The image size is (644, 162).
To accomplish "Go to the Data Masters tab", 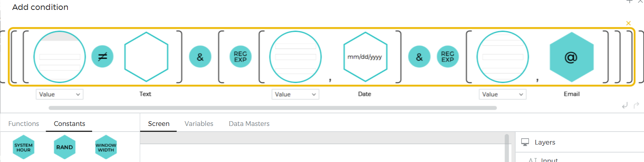I will 249,124.
